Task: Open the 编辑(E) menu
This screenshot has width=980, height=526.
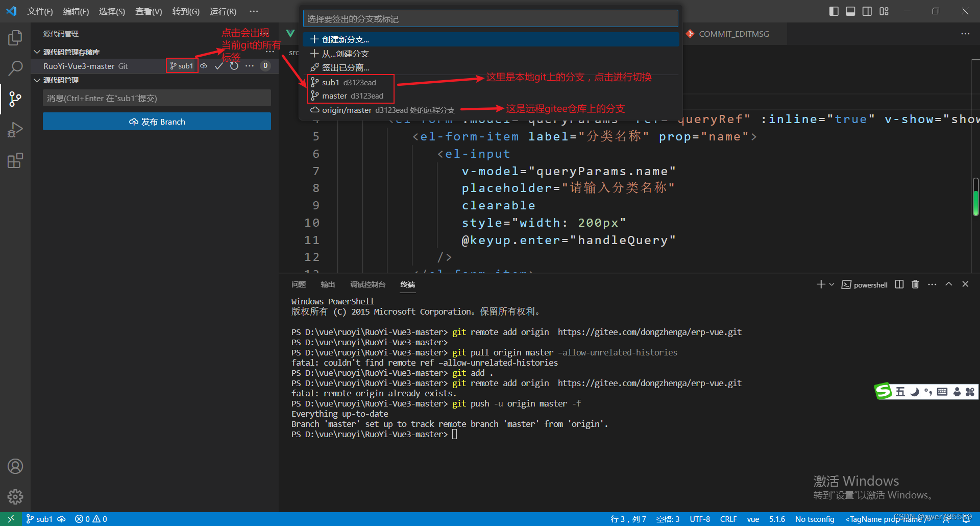Action: coord(76,11)
